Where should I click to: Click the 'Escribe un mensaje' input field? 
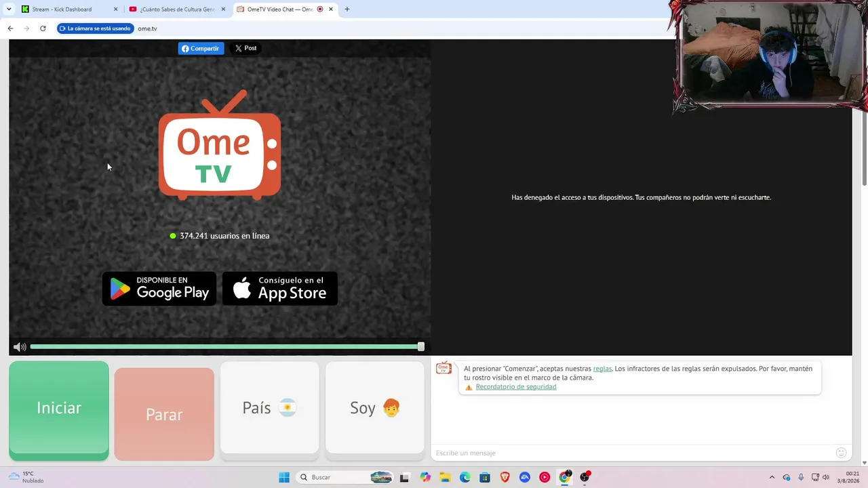(x=634, y=453)
